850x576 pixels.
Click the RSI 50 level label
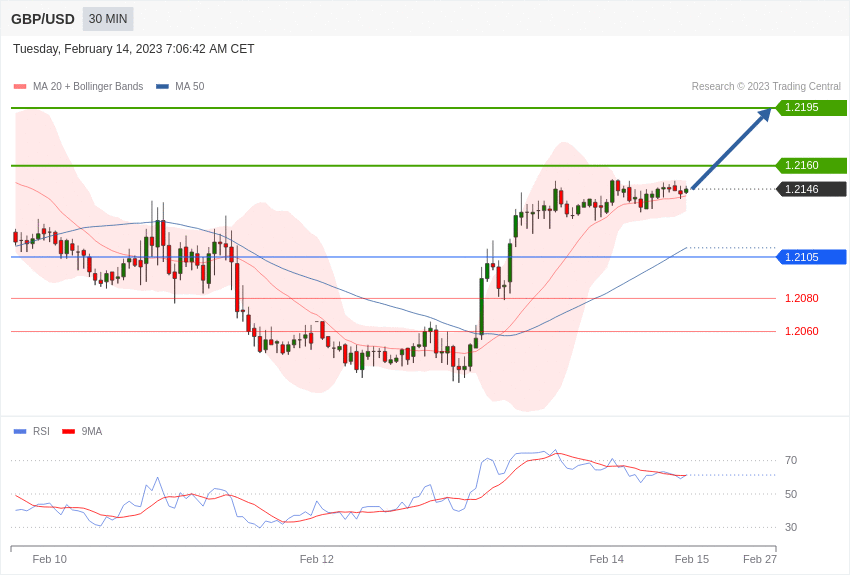tap(791, 494)
